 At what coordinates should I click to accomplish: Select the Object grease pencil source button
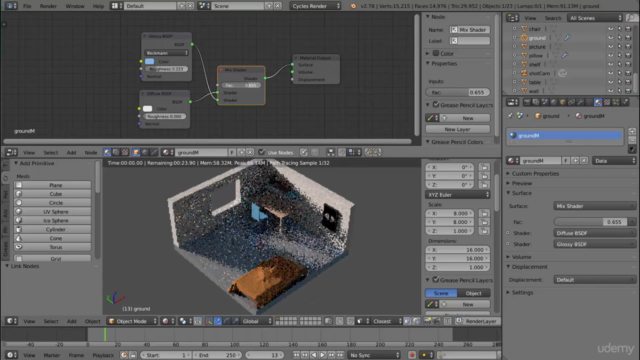(x=474, y=293)
